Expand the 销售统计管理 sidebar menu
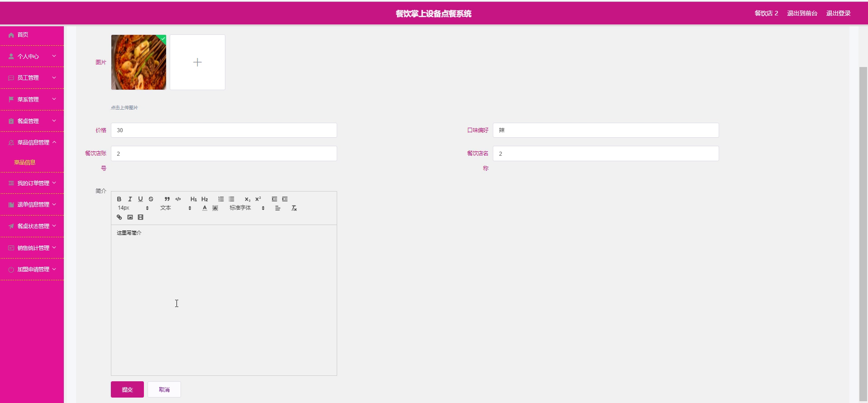This screenshot has width=868, height=403. tap(32, 248)
